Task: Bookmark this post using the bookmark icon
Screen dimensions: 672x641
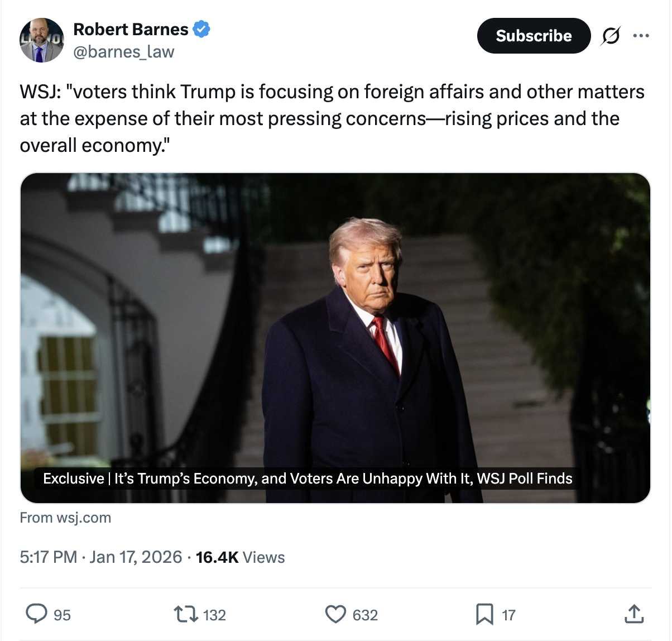Action: point(484,614)
